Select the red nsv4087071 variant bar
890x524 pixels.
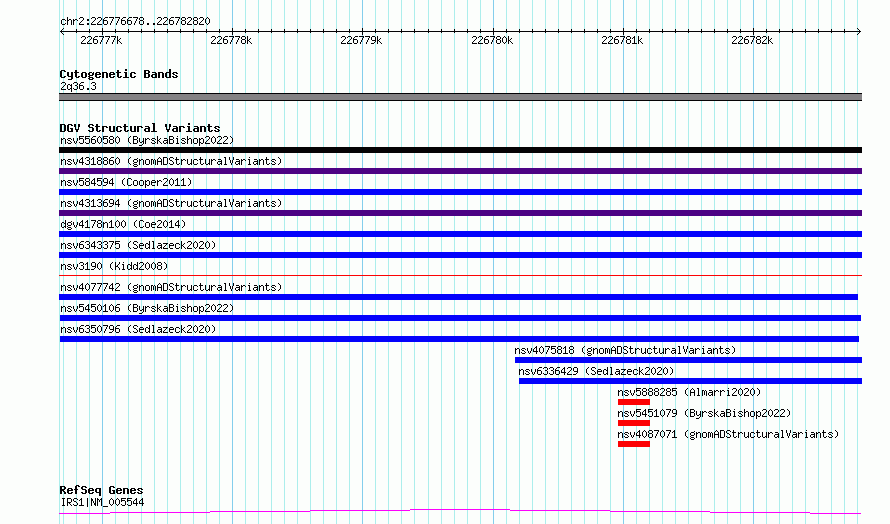634,444
